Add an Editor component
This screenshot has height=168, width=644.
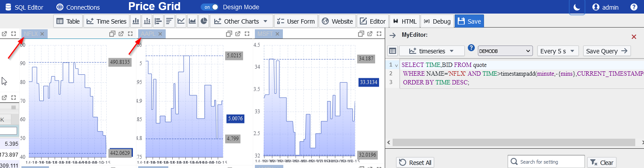pos(372,21)
